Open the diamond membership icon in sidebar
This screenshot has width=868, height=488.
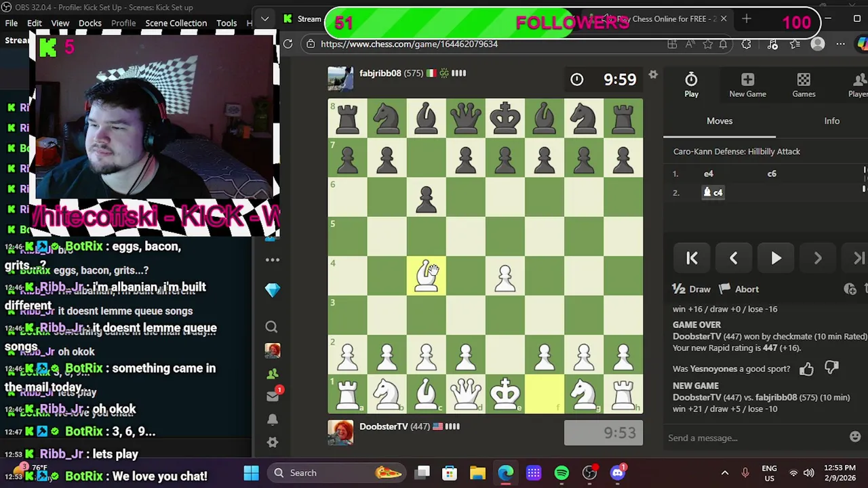(x=272, y=290)
